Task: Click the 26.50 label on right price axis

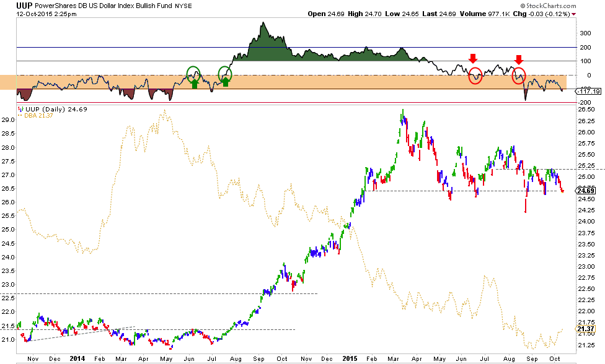Action: pyautogui.click(x=586, y=110)
